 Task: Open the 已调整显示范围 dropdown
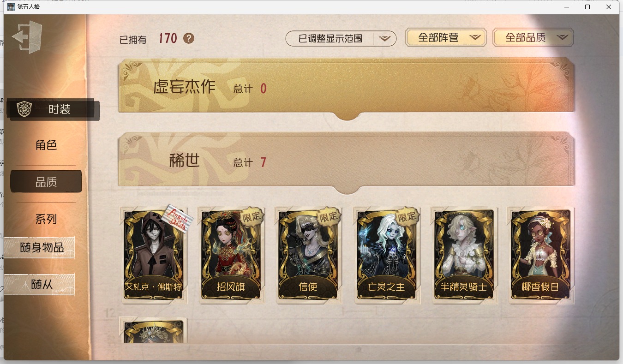(341, 39)
